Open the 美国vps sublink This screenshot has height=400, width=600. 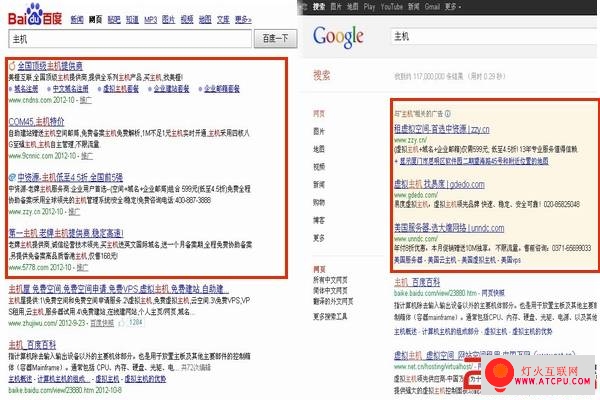(511, 260)
